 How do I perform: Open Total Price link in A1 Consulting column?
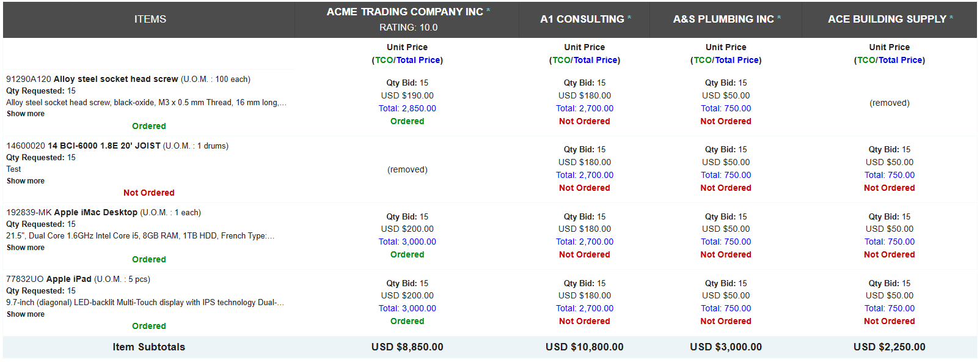click(x=595, y=60)
